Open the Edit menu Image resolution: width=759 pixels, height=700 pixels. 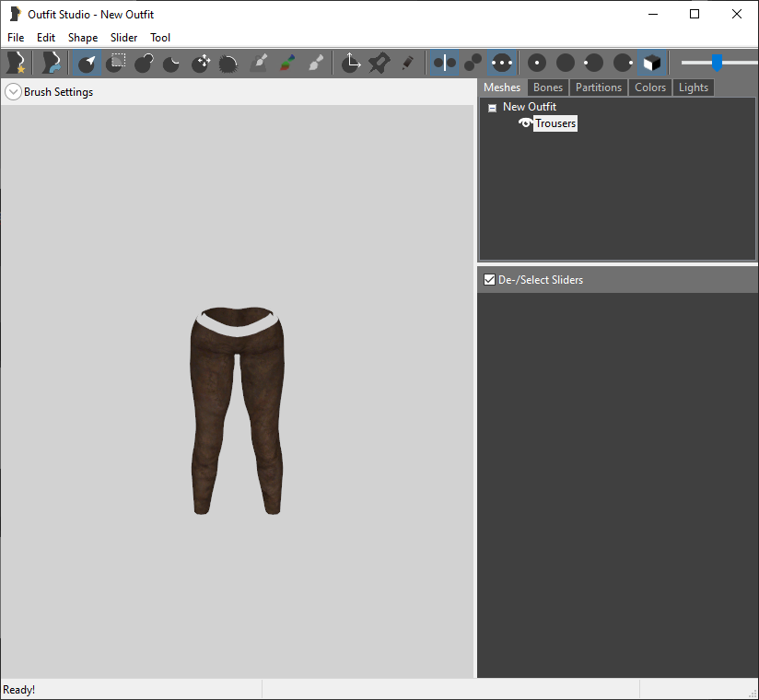click(x=46, y=37)
